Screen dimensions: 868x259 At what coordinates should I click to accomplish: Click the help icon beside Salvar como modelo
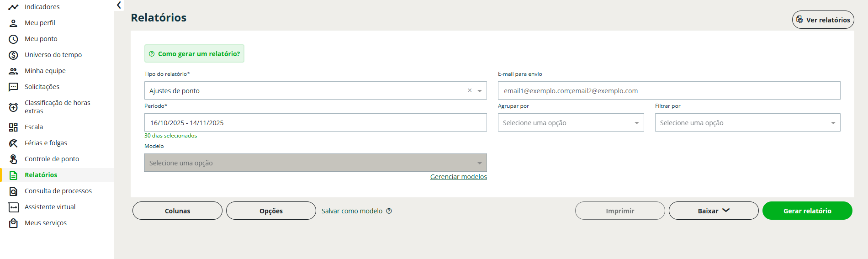click(389, 211)
